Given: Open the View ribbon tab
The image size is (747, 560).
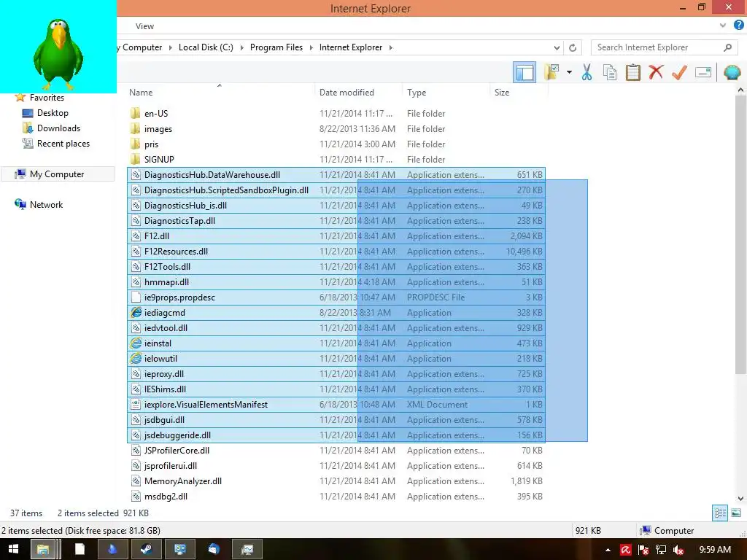Looking at the screenshot, I should coord(144,26).
